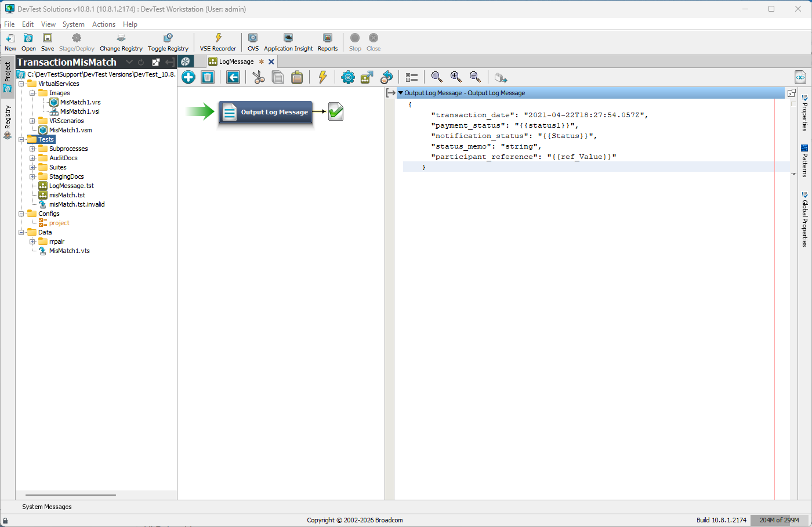Select the Output Log Message step node
This screenshot has width=812, height=527.
coord(266,112)
